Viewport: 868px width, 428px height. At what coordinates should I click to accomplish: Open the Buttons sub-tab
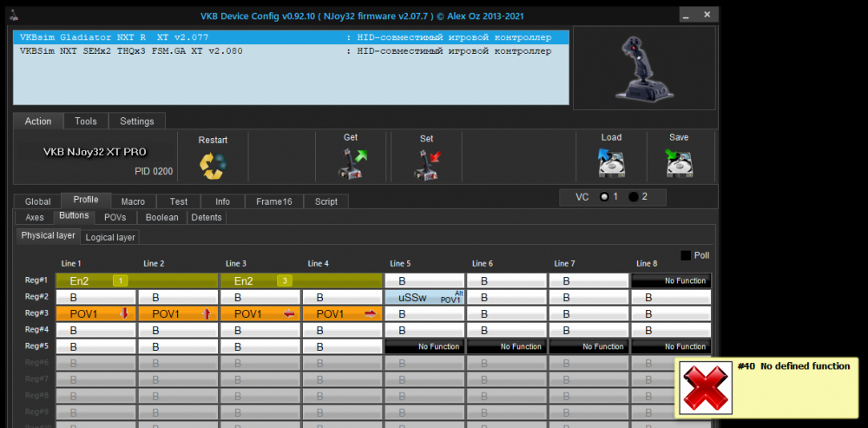click(75, 216)
